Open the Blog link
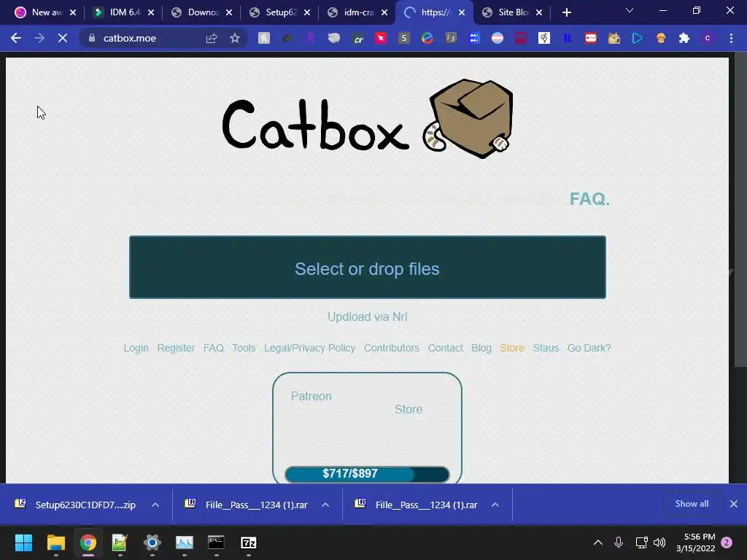The width and height of the screenshot is (747, 560). tap(481, 348)
